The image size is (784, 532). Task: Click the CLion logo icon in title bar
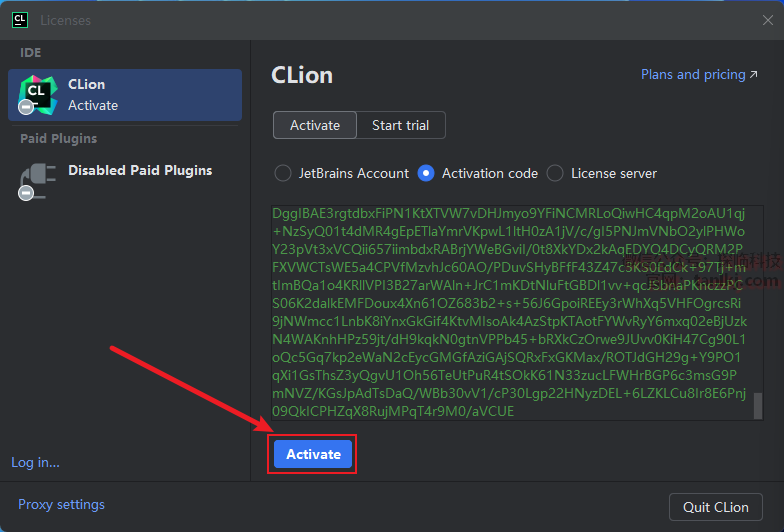(18, 20)
